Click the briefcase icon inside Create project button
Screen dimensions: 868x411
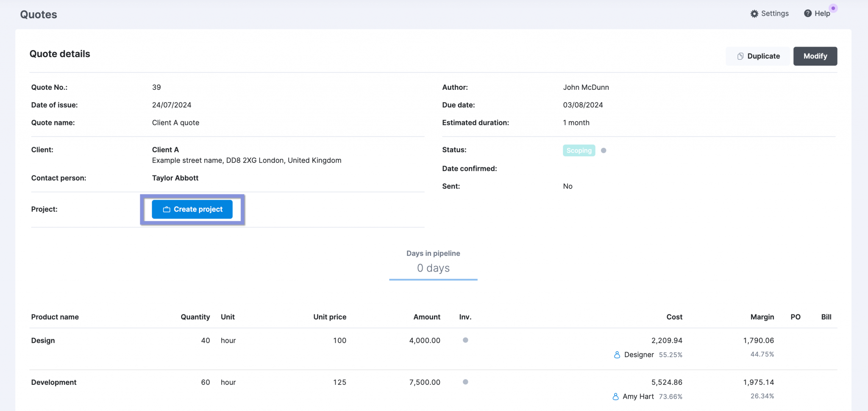pyautogui.click(x=166, y=209)
